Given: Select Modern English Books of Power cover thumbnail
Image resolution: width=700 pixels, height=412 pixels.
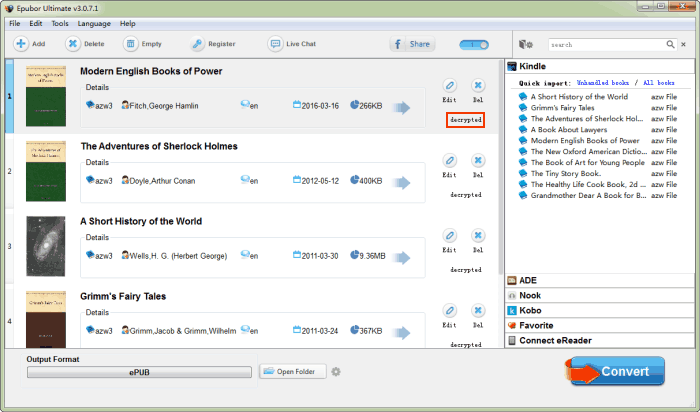Looking at the screenshot, I should (46, 96).
